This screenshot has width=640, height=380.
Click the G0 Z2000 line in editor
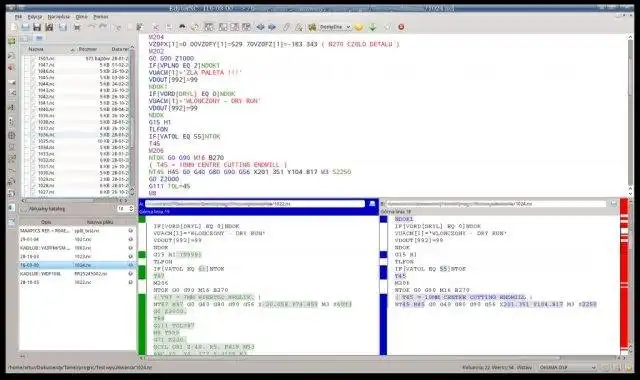tap(164, 179)
